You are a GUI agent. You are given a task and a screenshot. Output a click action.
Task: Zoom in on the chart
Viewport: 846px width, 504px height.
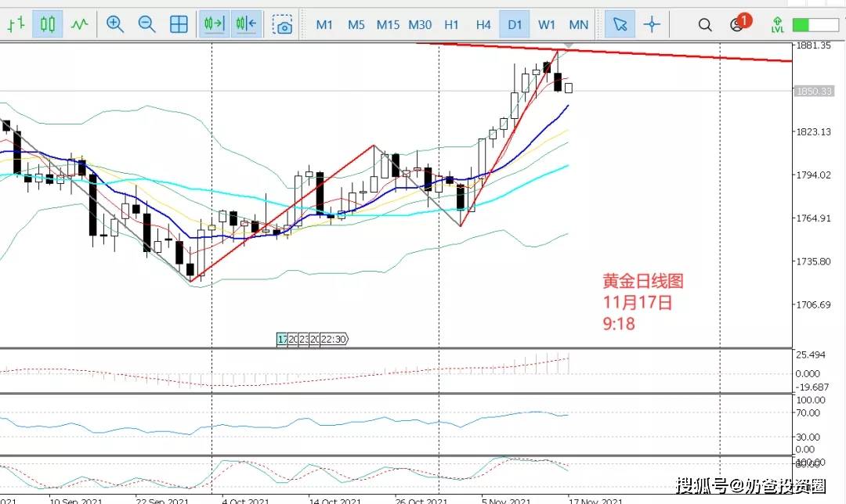pos(115,24)
